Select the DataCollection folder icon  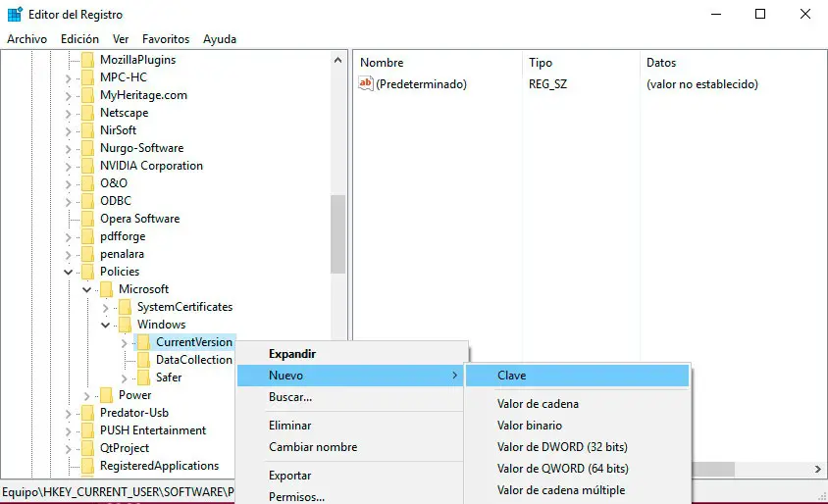(x=143, y=360)
